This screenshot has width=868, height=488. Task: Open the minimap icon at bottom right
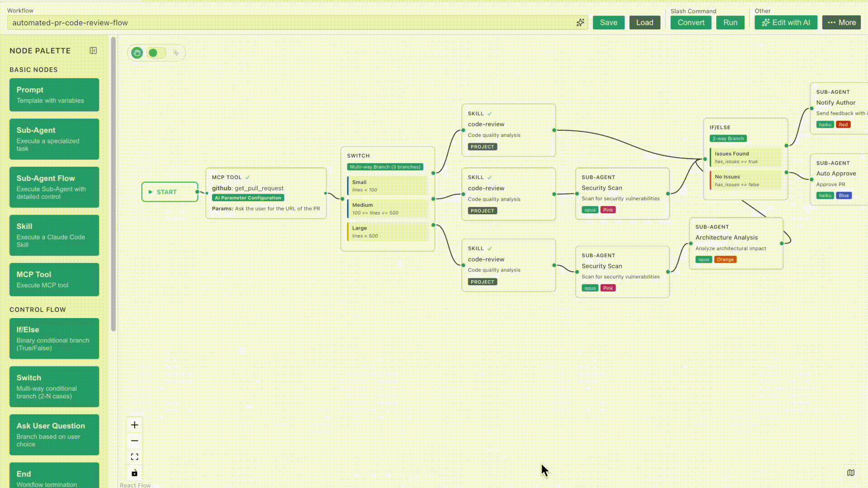pyautogui.click(x=851, y=473)
